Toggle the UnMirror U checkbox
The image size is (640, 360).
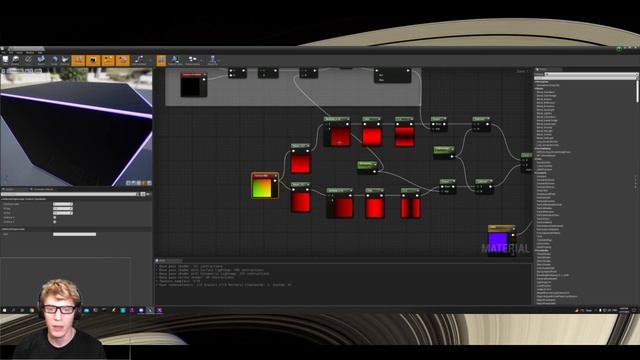pos(55,218)
